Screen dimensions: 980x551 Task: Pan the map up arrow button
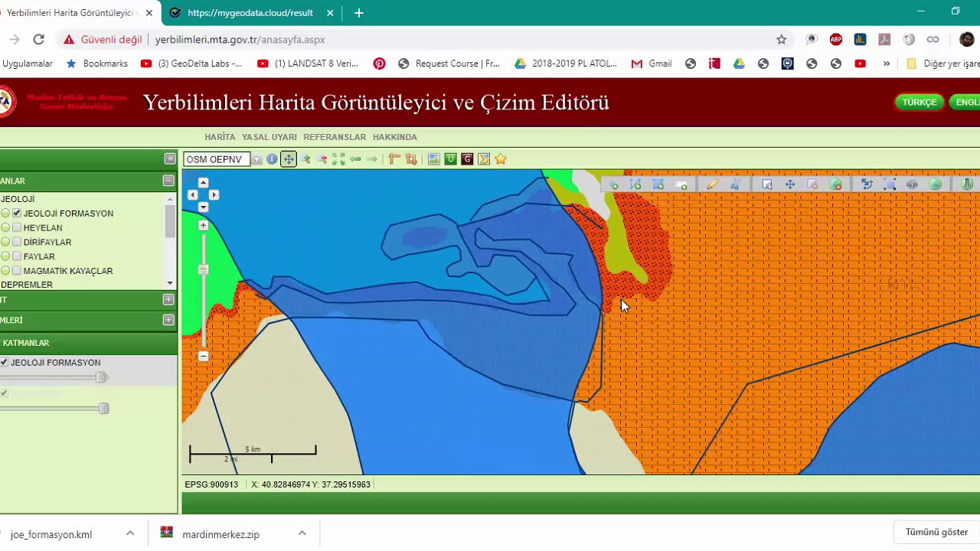coord(203,182)
